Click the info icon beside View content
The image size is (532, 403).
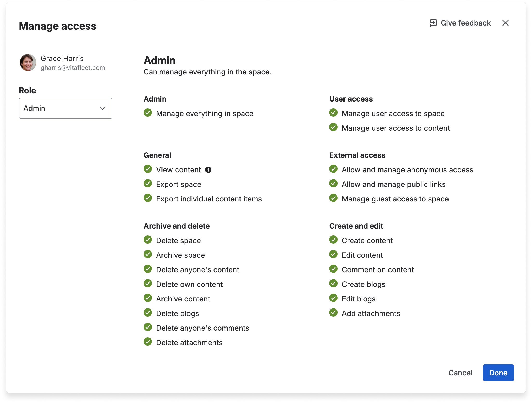click(209, 169)
